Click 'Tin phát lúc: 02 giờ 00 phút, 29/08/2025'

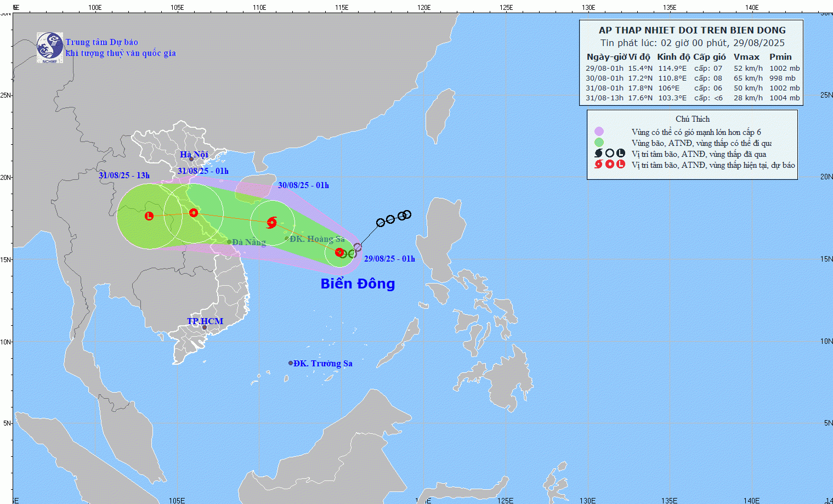[x=692, y=43]
